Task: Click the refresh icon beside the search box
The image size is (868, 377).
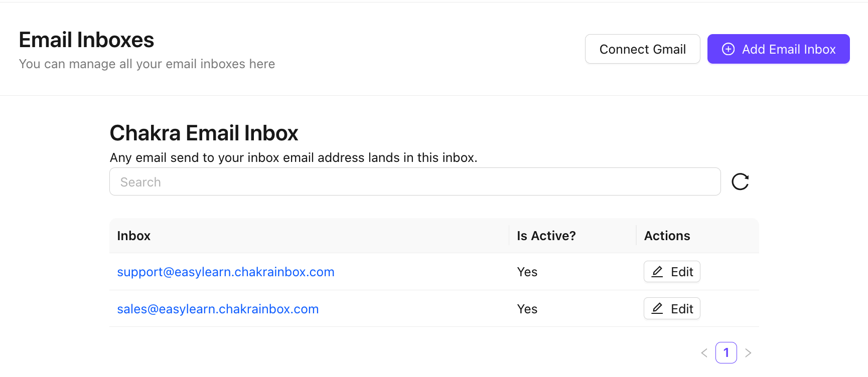Action: click(740, 181)
